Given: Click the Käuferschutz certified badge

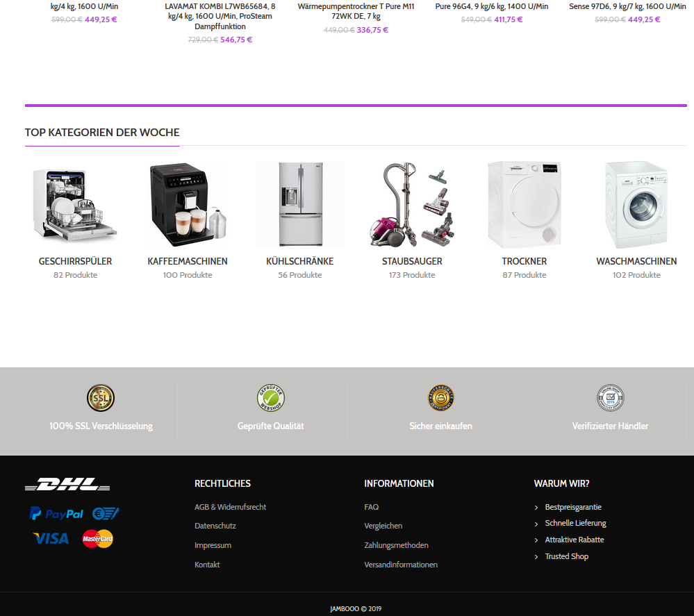Looking at the screenshot, I should (x=440, y=398).
